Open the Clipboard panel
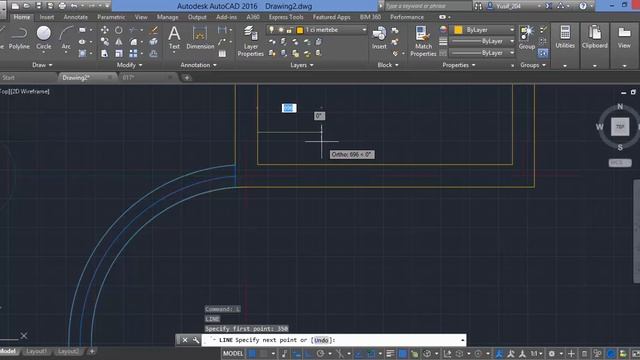 (595, 37)
